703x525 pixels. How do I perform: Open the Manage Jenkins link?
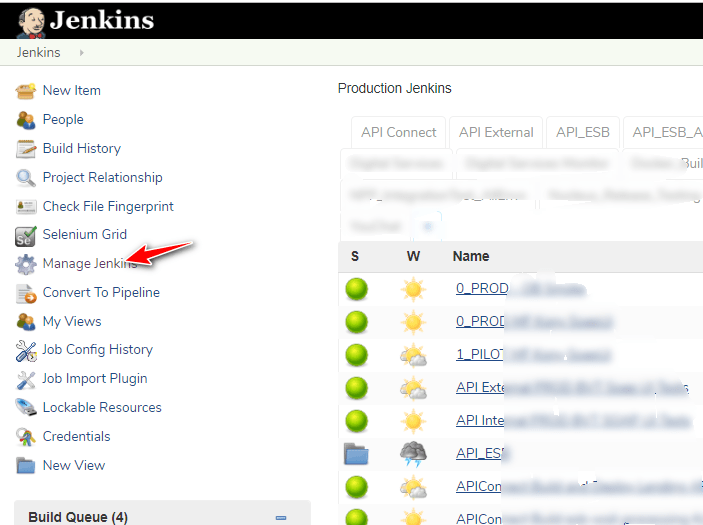90,264
